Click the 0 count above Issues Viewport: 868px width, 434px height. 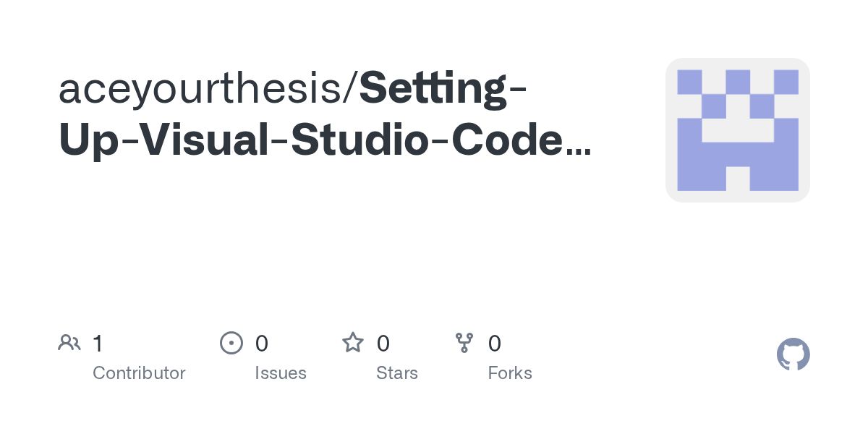pyautogui.click(x=261, y=343)
